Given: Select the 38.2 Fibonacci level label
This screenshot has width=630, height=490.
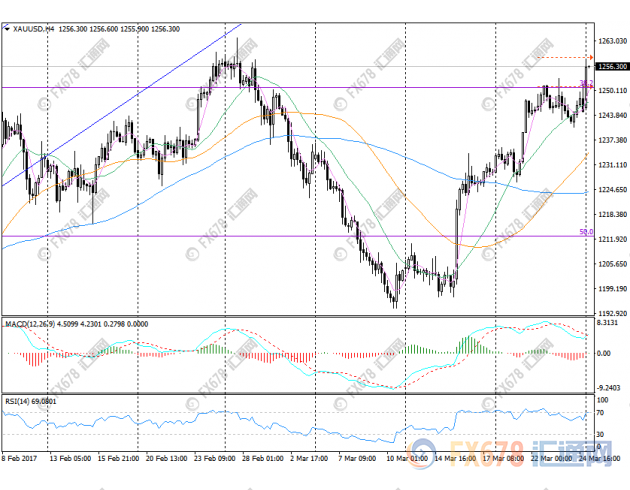Looking at the screenshot, I should 587,83.
